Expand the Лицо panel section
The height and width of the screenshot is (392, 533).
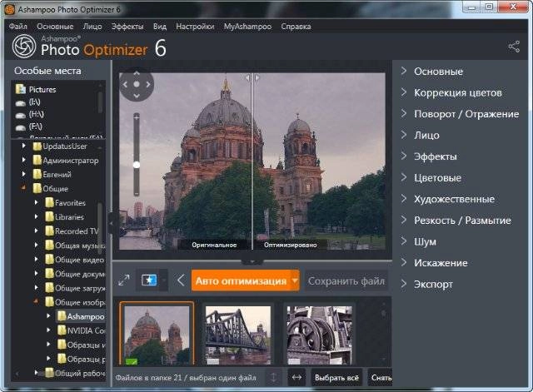(x=420, y=135)
